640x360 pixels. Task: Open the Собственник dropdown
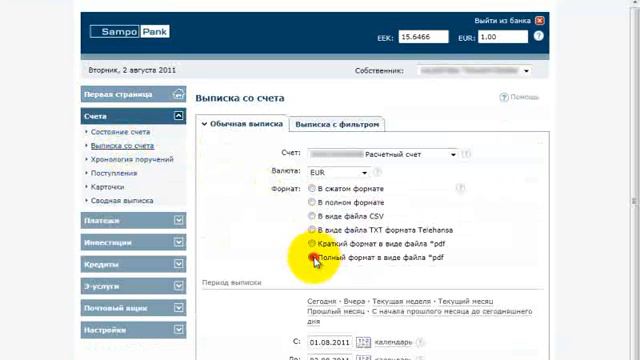(474, 71)
